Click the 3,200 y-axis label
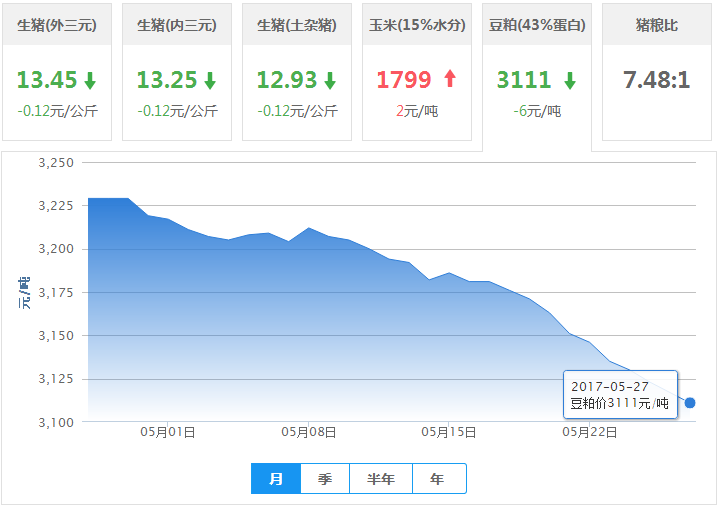 pos(56,249)
